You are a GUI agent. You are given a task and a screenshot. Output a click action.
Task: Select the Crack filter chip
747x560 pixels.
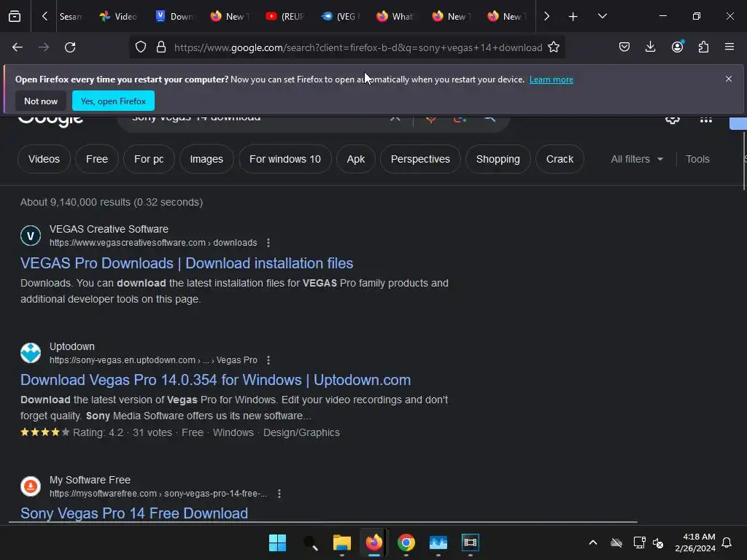pos(560,159)
